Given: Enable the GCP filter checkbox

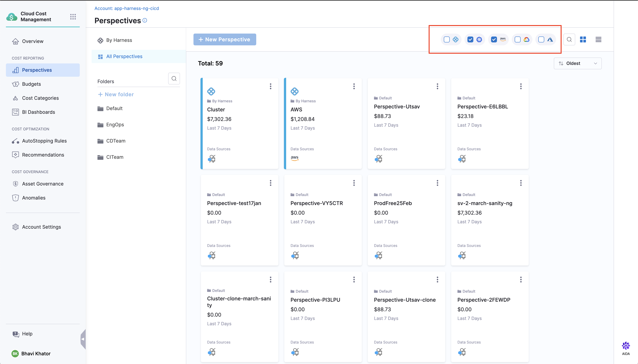Looking at the screenshot, I should [x=517, y=39].
